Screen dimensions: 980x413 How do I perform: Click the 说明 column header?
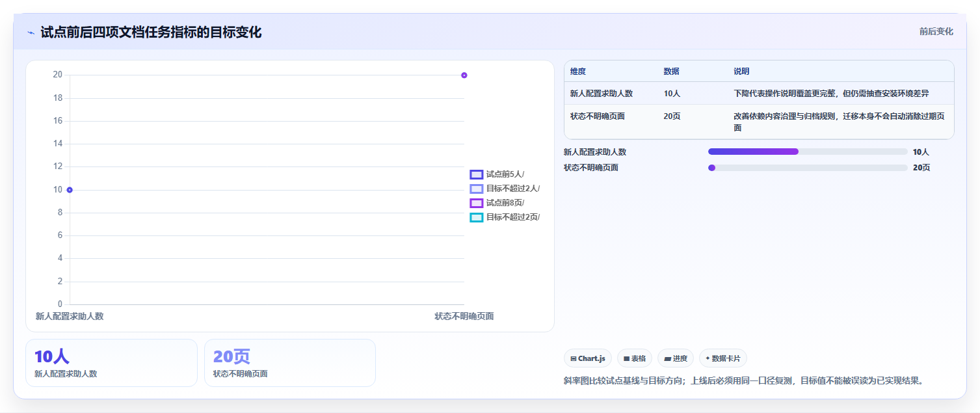(x=741, y=72)
